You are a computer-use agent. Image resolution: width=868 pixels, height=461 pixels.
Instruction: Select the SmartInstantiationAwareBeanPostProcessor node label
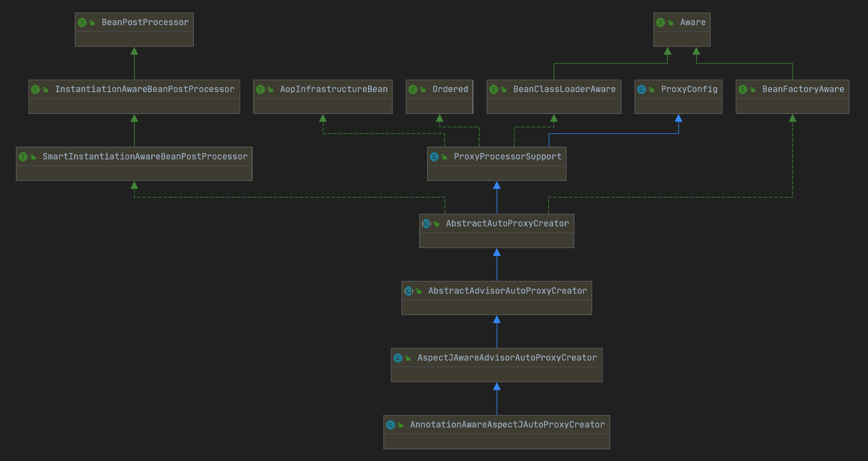click(145, 157)
